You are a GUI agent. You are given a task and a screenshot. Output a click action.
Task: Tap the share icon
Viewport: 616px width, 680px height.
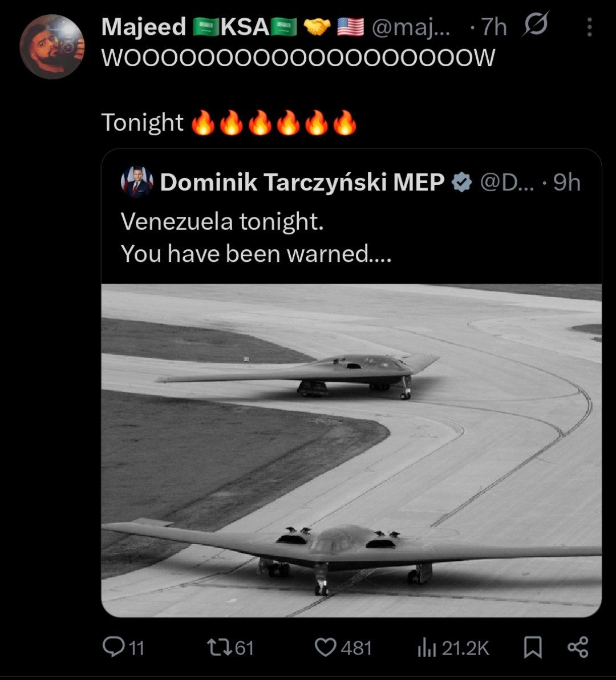pyautogui.click(x=578, y=647)
